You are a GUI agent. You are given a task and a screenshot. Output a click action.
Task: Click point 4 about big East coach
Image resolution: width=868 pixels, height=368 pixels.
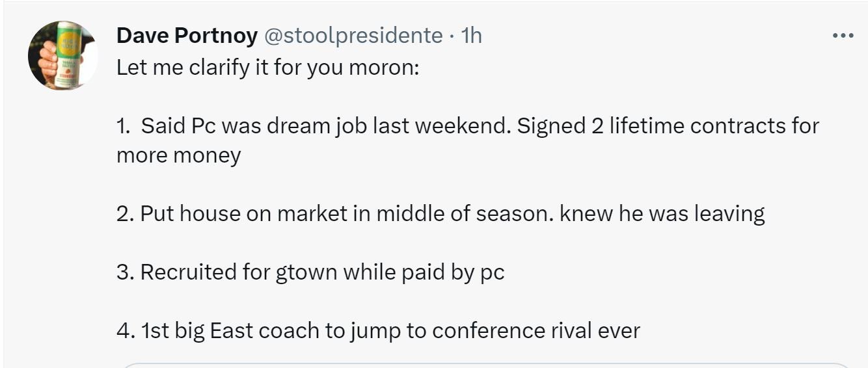pyautogui.click(x=378, y=330)
